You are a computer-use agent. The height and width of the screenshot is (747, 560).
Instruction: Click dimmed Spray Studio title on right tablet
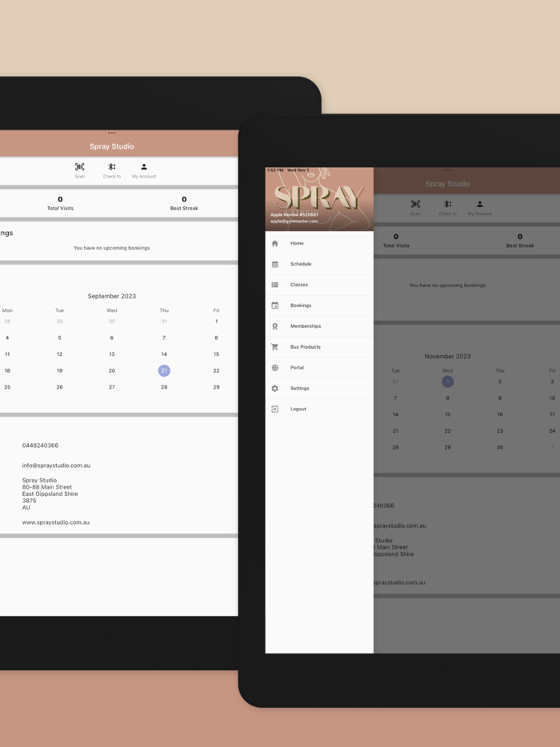coord(447,184)
